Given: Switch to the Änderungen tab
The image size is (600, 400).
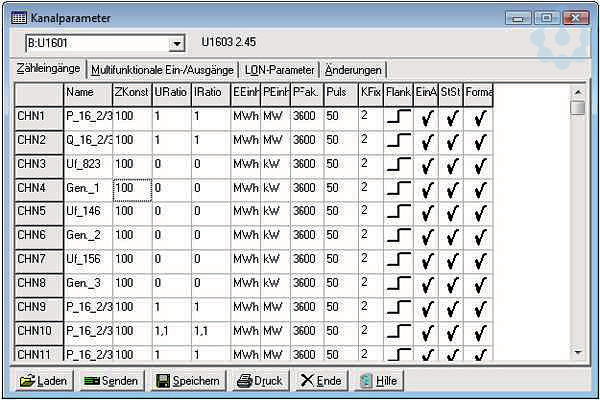Looking at the screenshot, I should coord(353,70).
